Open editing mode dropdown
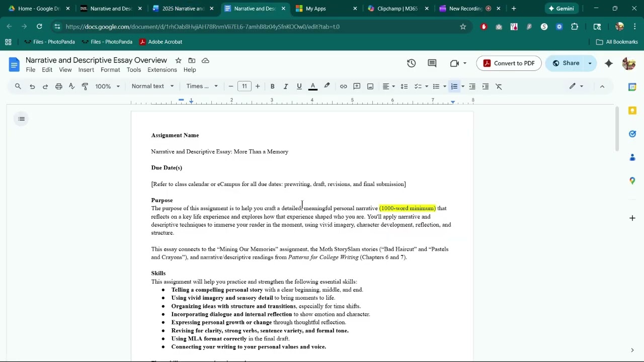This screenshot has width=644, height=362. [577, 86]
